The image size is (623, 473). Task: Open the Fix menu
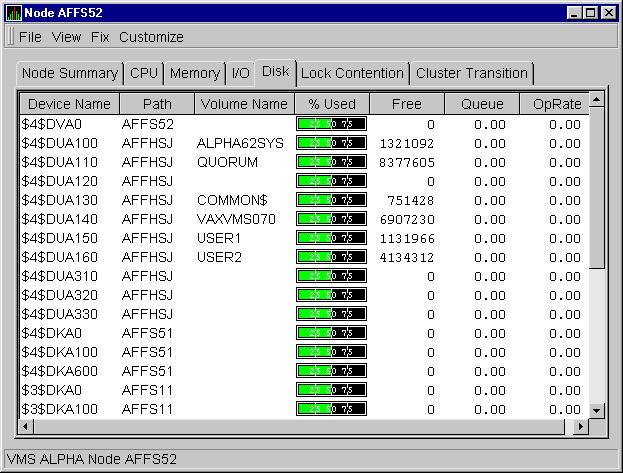pos(100,37)
